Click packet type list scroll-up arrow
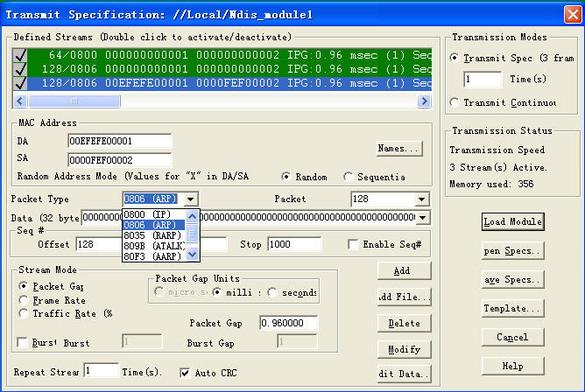 192,216
